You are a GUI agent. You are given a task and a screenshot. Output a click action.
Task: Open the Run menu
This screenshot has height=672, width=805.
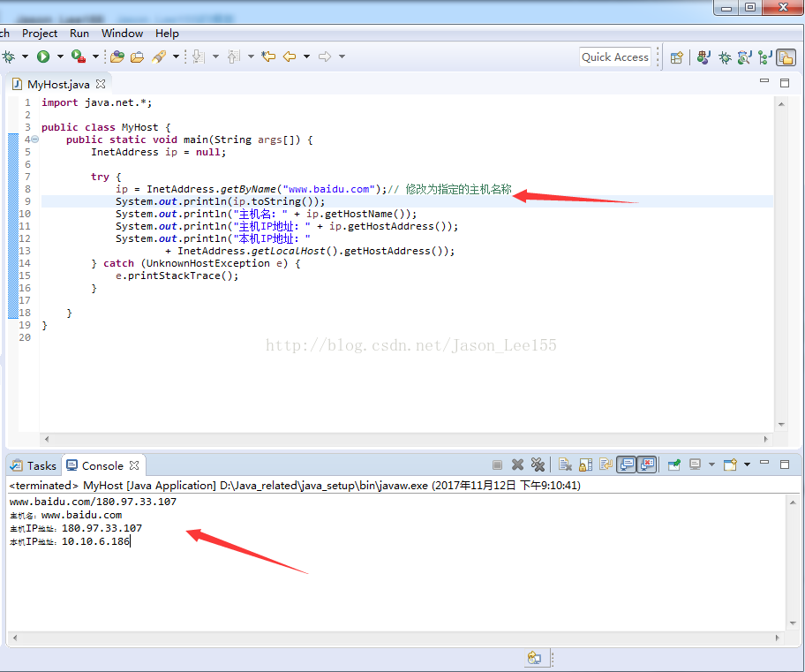pos(79,34)
